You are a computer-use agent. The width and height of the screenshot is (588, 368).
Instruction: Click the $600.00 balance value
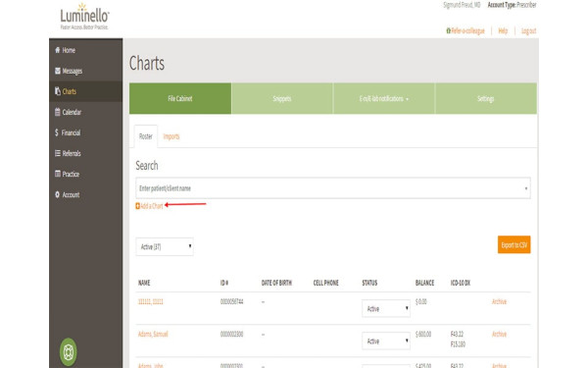pos(423,334)
